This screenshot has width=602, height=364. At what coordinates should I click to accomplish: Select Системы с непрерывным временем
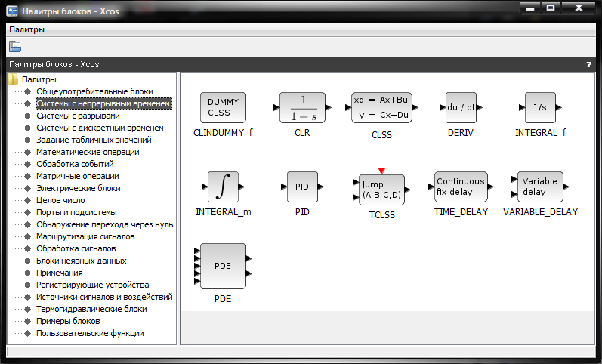103,103
